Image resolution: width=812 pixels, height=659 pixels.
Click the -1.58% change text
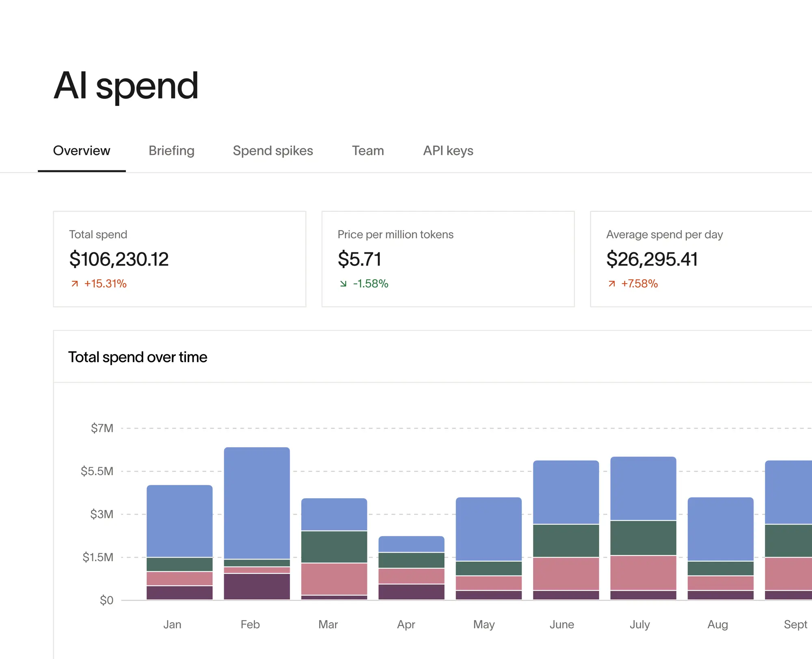(x=371, y=284)
